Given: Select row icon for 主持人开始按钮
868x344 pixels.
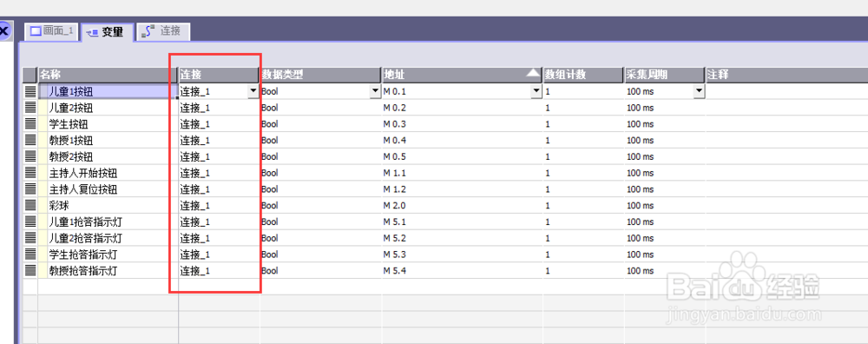Looking at the screenshot, I should click(30, 173).
